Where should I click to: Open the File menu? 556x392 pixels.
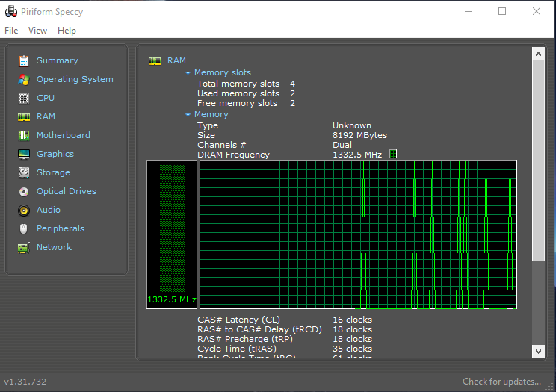(x=11, y=31)
